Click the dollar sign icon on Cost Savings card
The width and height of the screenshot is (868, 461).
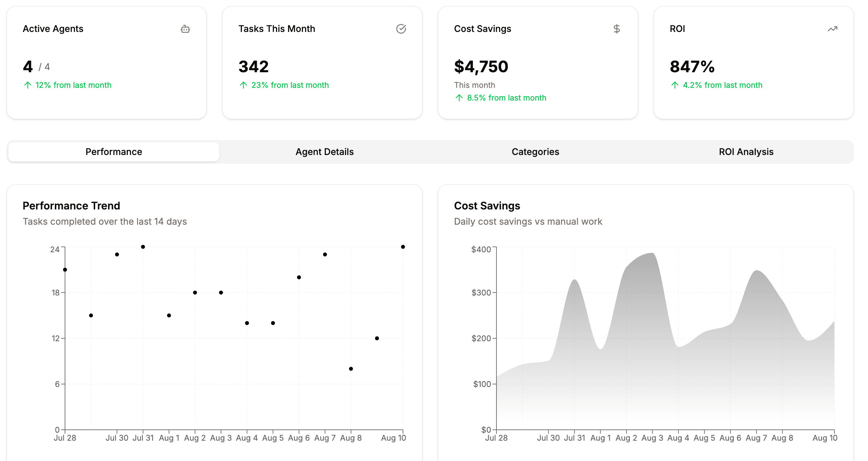(616, 29)
